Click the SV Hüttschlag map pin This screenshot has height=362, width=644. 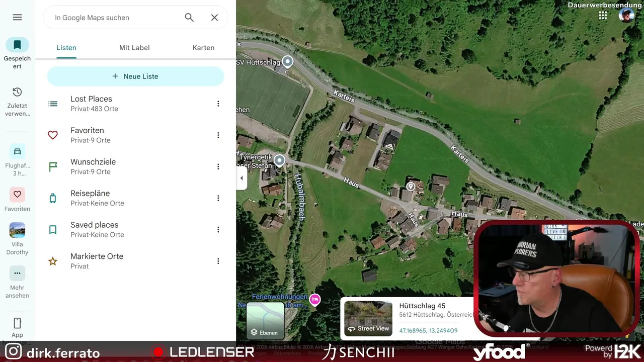[287, 61]
